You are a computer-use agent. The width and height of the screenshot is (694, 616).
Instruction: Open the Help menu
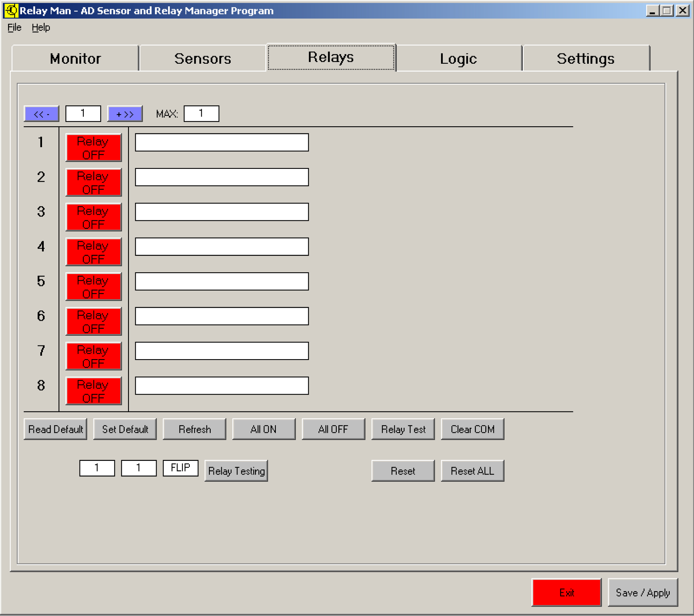click(x=41, y=27)
